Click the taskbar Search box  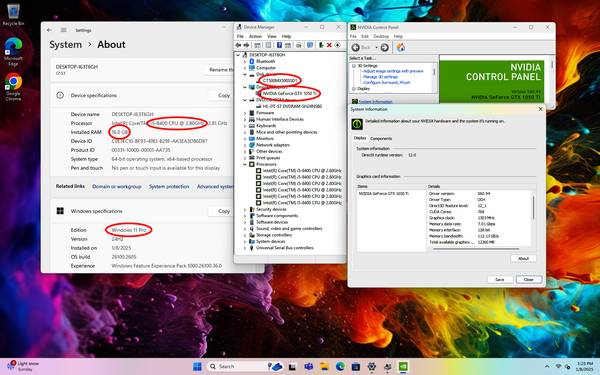coord(245,367)
